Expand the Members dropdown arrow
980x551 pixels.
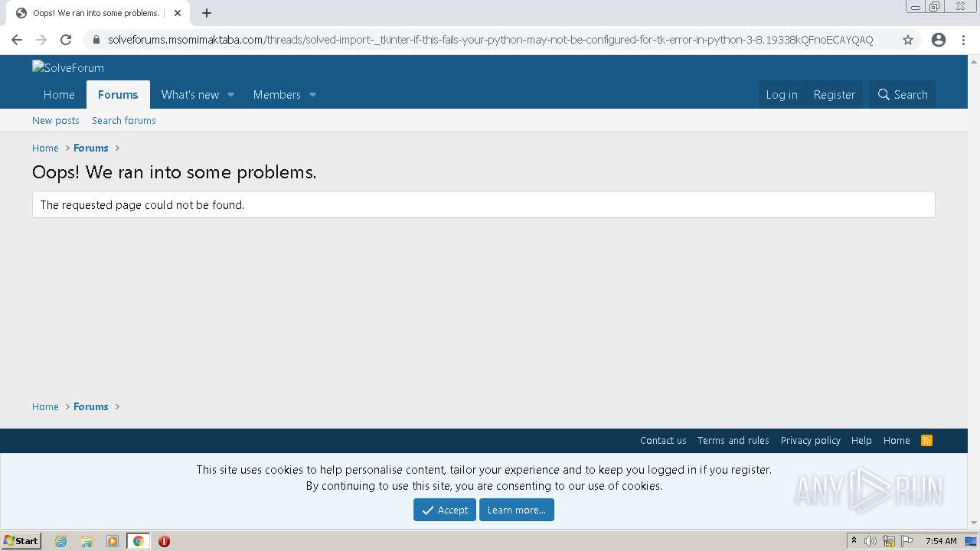pyautogui.click(x=312, y=95)
